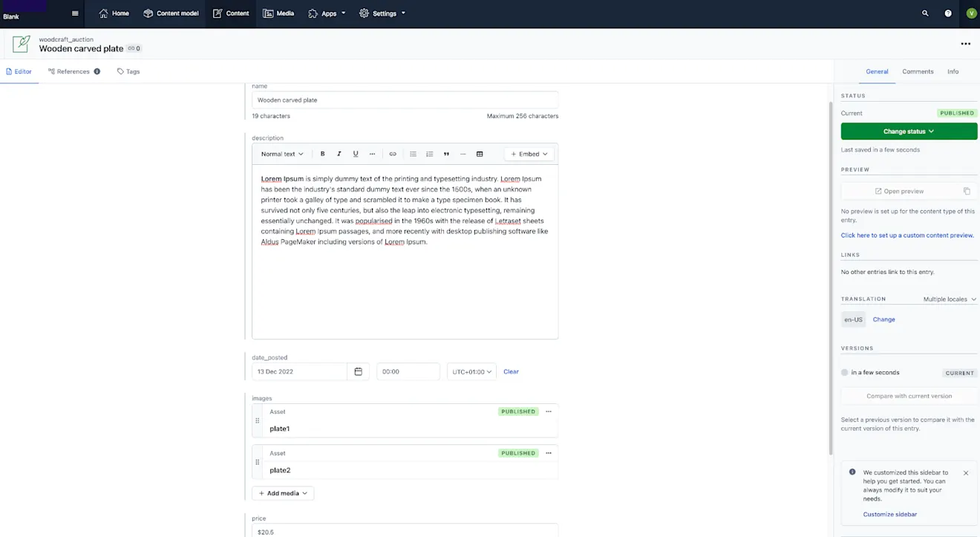Open plate1 asset actions menu
The height and width of the screenshot is (537, 980).
point(549,411)
